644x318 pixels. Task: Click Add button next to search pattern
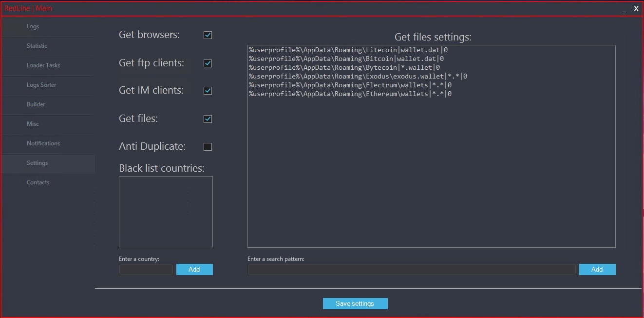(597, 269)
